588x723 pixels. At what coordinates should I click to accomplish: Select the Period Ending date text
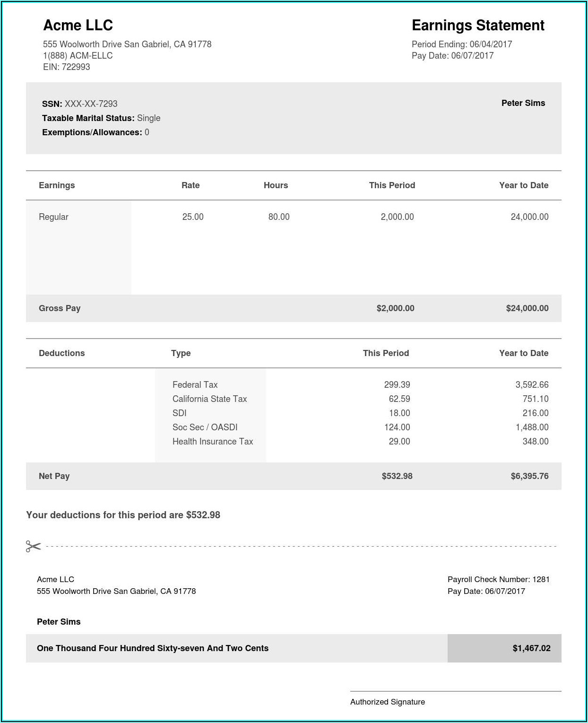tap(462, 44)
